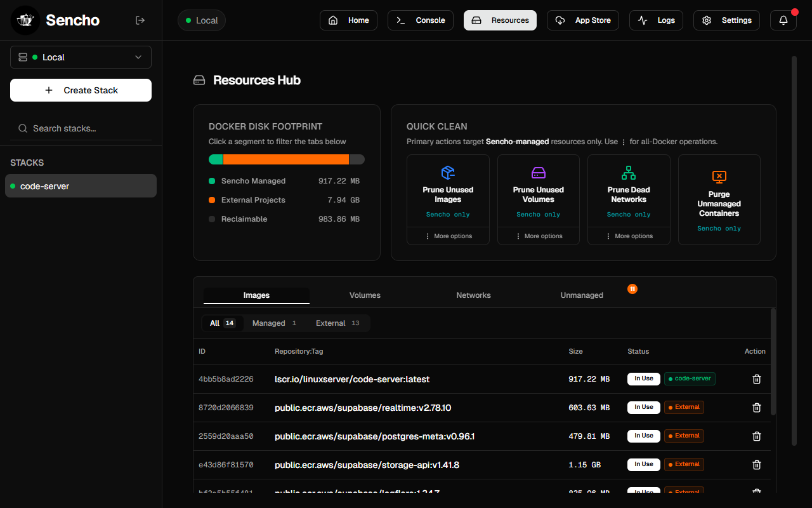Screen dimensions: 812x508
Task: Click the Create Stack button
Action: click(x=81, y=90)
